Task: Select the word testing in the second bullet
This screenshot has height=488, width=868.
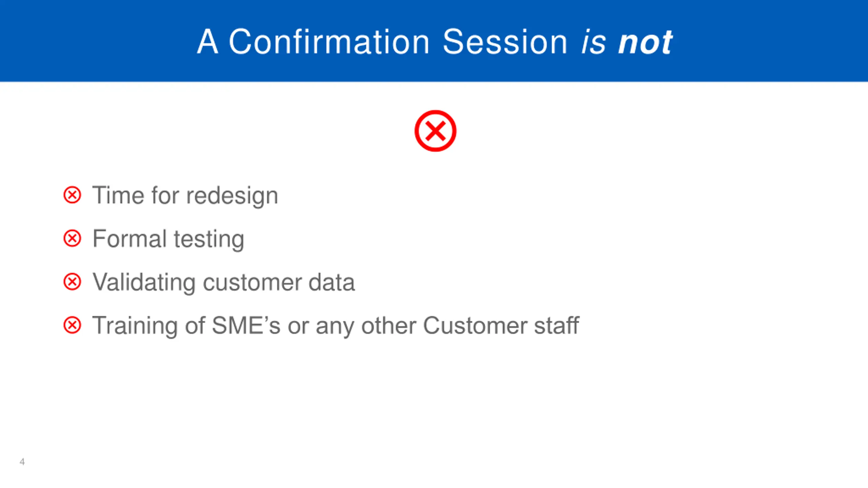Action: (x=209, y=239)
